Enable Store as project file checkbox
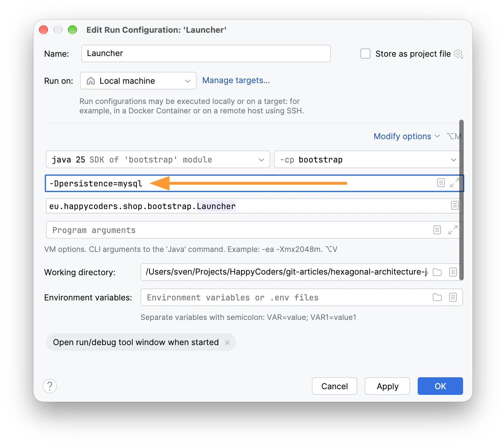504x444 pixels. click(365, 54)
